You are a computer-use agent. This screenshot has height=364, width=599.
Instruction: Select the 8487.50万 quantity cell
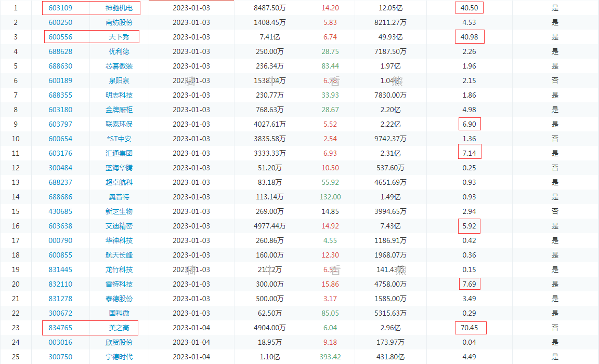pyautogui.click(x=270, y=8)
